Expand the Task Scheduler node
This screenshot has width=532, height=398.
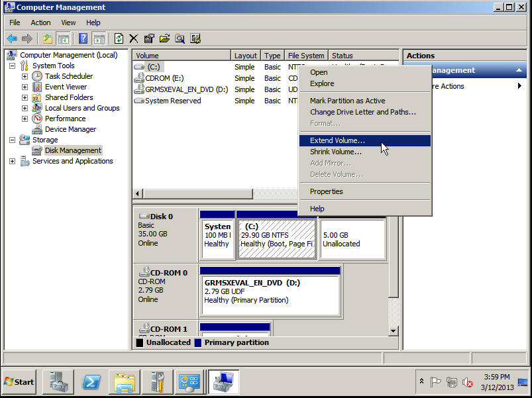pos(25,76)
